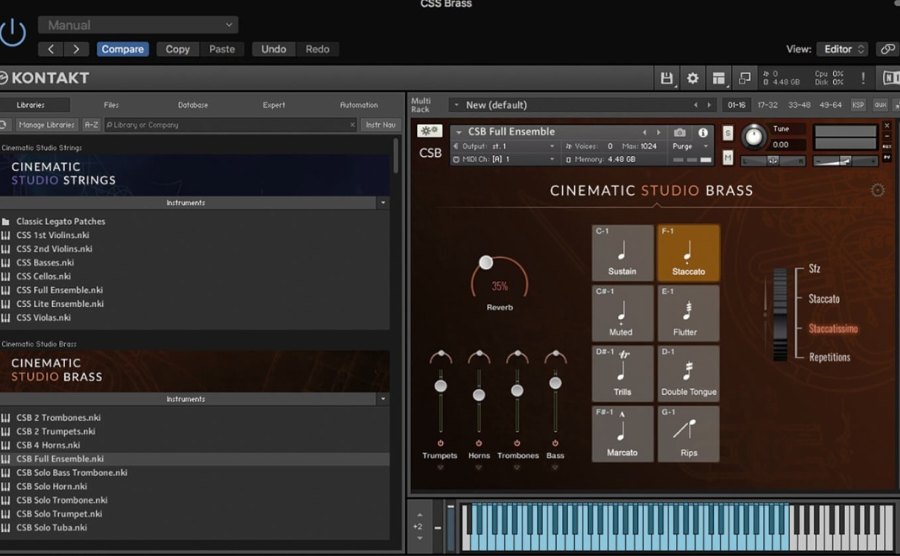This screenshot has width=900, height=556.
Task: Click Kontakt save disk icon
Action: tap(666, 78)
